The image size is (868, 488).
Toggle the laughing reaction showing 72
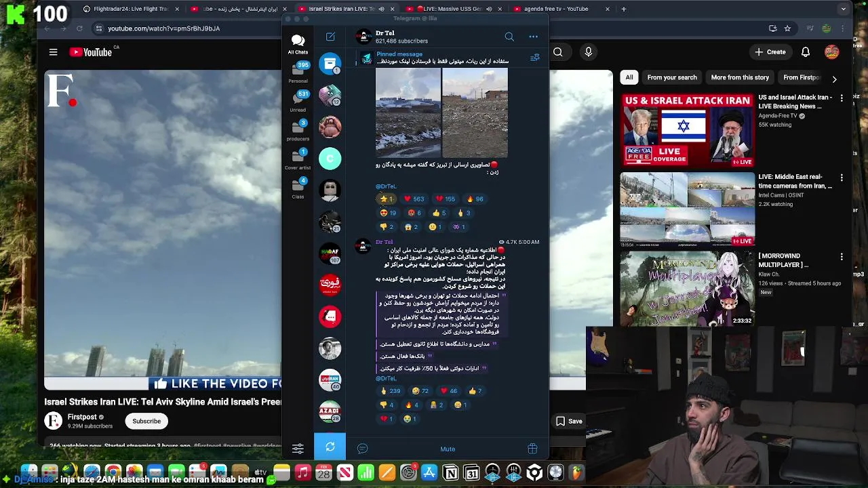[420, 390]
